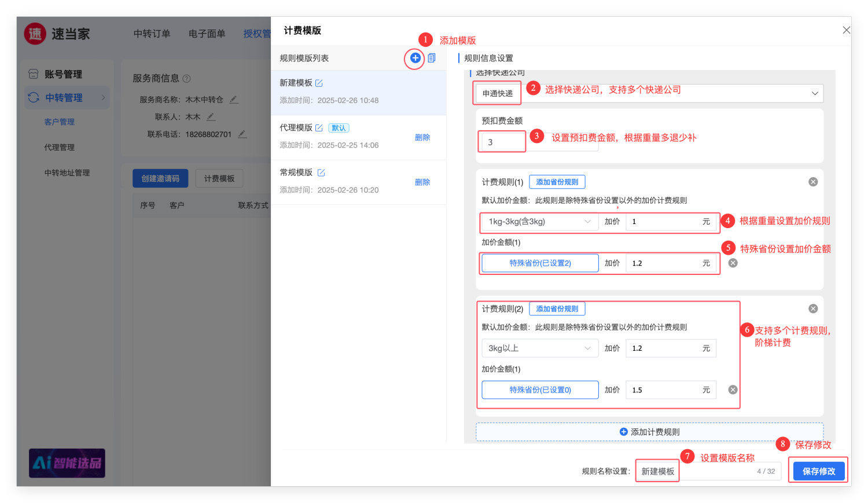Delete the 1.2元 special province surcharge row
Image resolution: width=868 pixels, height=503 pixels.
[x=733, y=263]
